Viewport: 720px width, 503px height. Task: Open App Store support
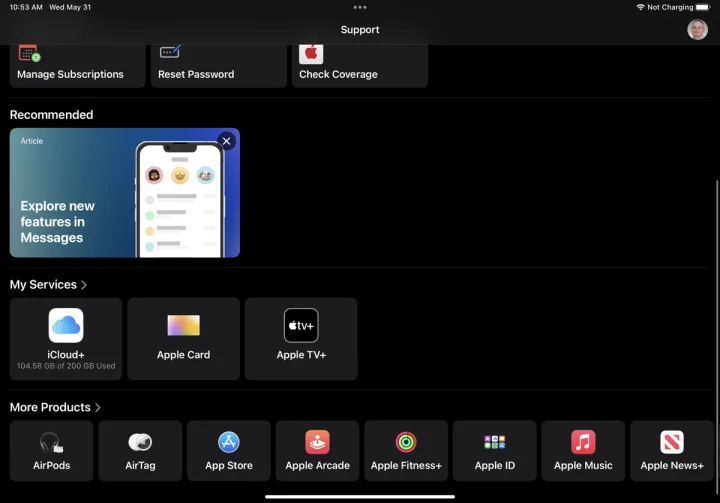click(229, 450)
